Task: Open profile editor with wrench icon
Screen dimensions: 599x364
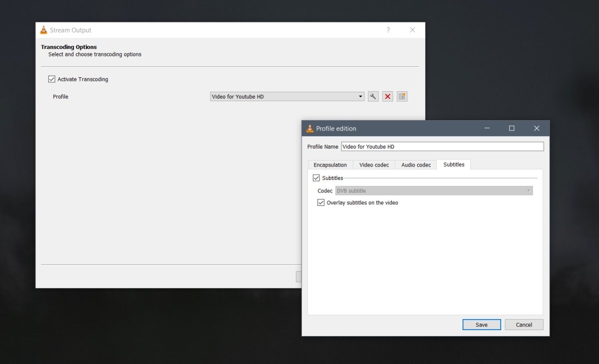Action: [373, 97]
